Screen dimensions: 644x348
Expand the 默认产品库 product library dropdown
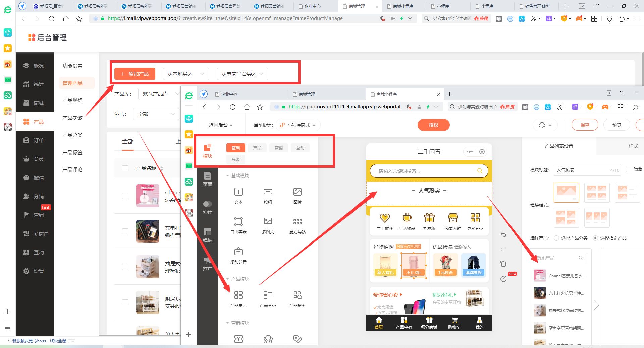(x=159, y=94)
